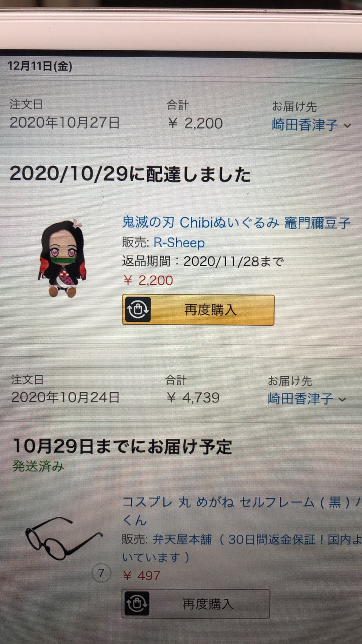Expand the 崎田香津子 address dropdown for the ¥4,739 order
The width and height of the screenshot is (362, 644).
[x=307, y=399]
